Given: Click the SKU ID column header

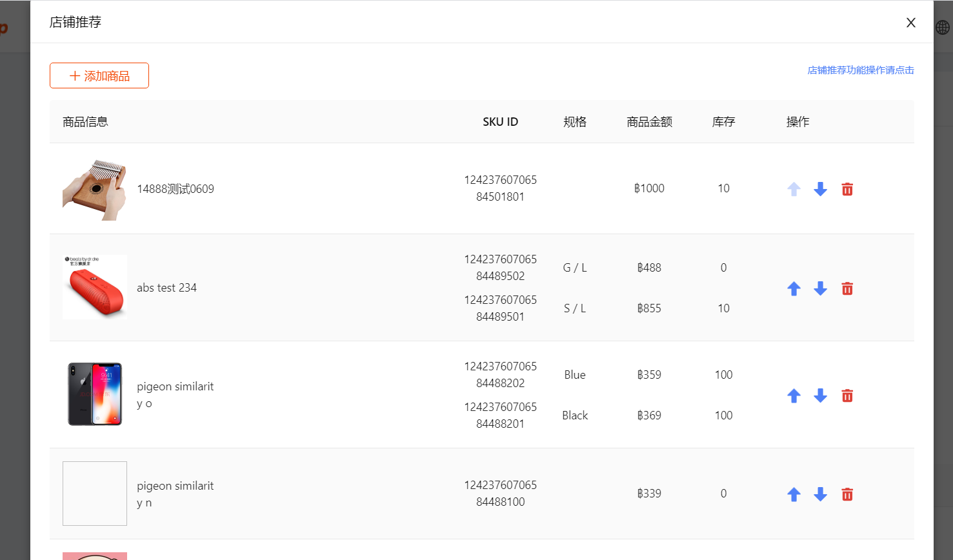Looking at the screenshot, I should [501, 122].
